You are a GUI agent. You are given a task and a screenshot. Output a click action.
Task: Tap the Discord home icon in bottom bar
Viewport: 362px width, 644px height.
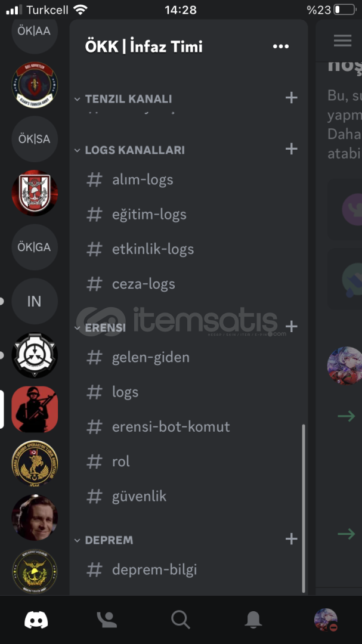pos(36,620)
